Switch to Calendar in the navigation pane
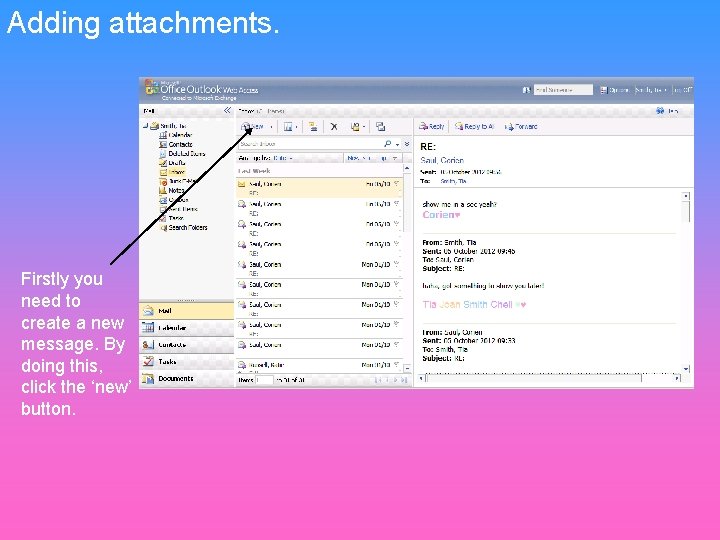 (x=186, y=328)
